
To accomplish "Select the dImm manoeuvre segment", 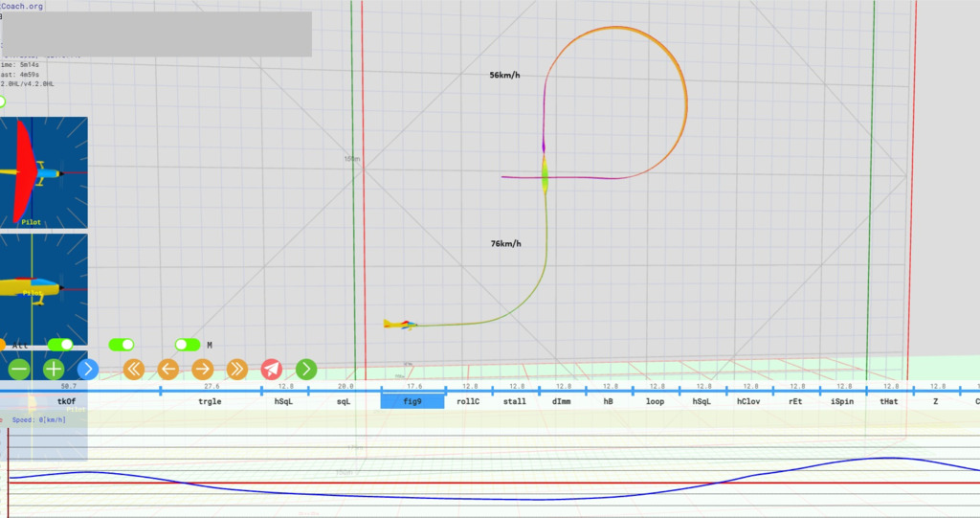I will pos(561,401).
